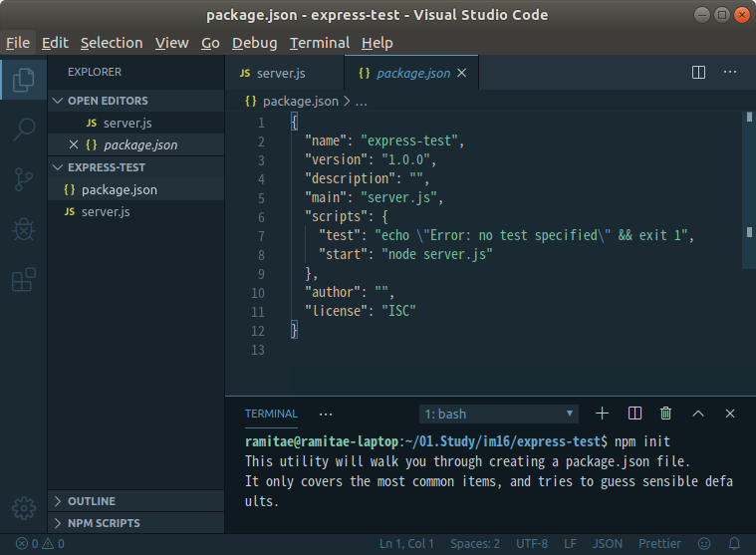Open package.json in EXPRESS-TEST folder

[136, 189]
